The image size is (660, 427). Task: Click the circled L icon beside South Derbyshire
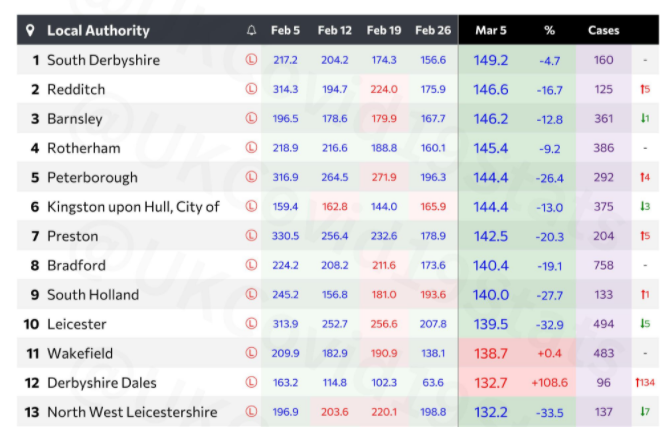[x=251, y=60]
